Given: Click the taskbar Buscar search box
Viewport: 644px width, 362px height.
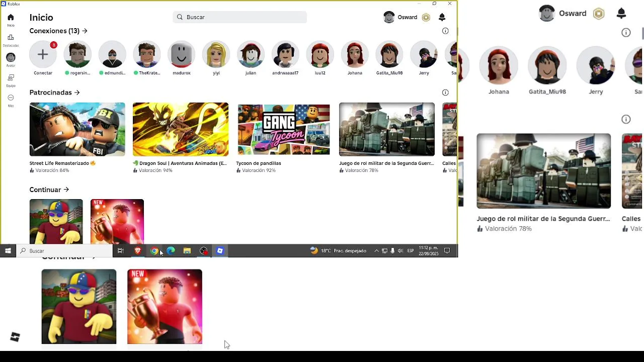Looking at the screenshot, I should [x=64, y=250].
